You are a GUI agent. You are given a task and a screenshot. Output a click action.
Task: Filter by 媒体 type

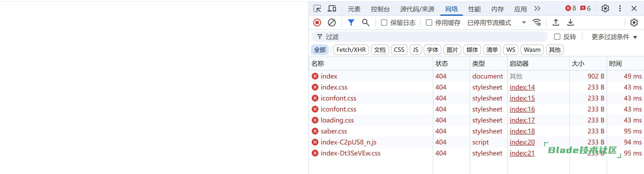(472, 50)
